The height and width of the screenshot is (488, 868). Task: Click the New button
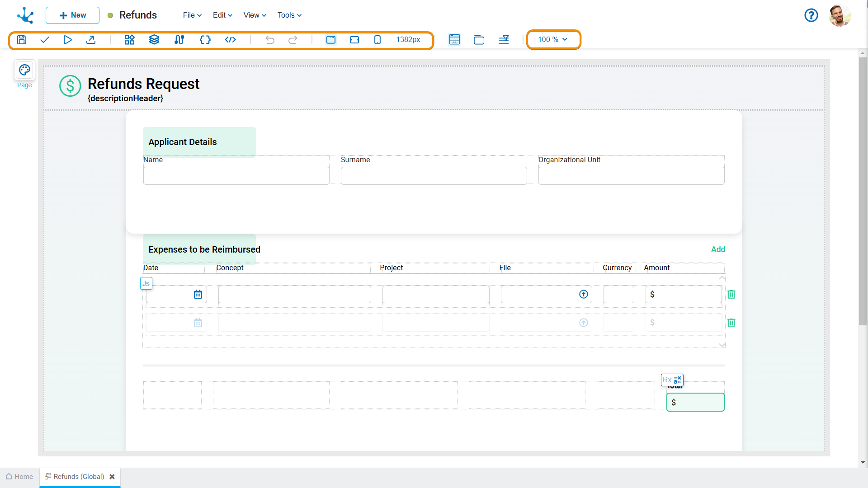72,15
